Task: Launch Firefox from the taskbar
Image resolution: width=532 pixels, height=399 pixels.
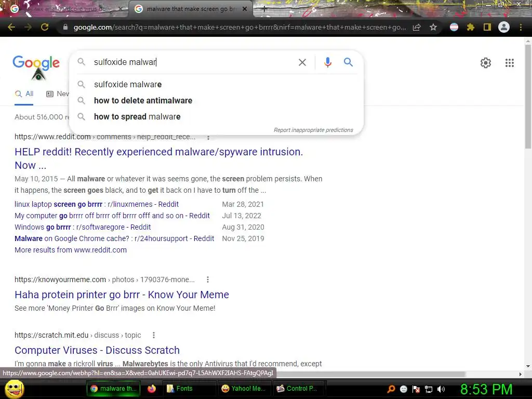Action: (152, 389)
